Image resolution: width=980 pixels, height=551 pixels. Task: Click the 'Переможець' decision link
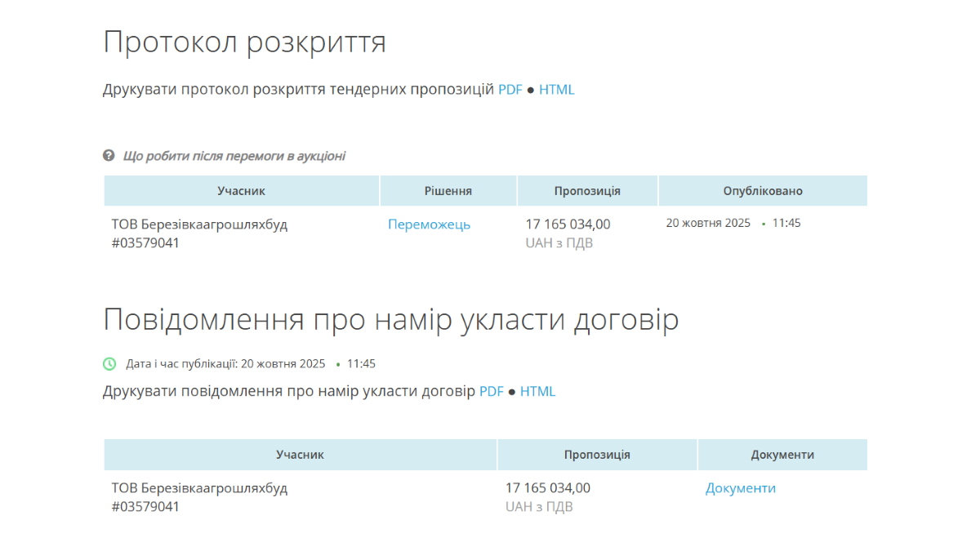[429, 224]
